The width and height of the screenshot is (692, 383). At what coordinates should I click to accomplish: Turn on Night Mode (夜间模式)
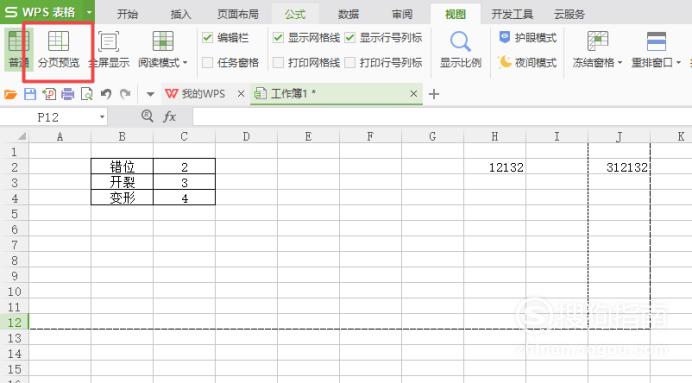527,63
